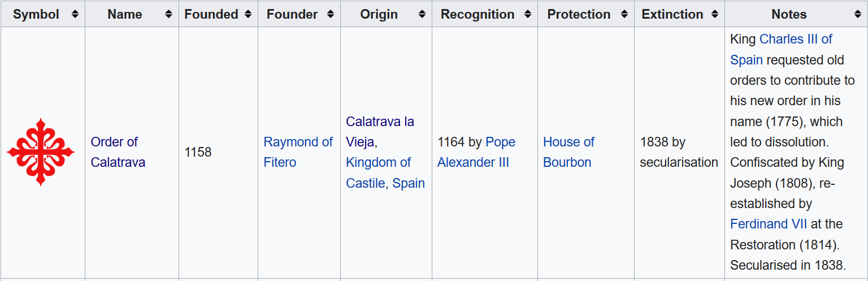This screenshot has height=281, width=868.
Task: Visit the House of Bourbon link
Action: pos(568,152)
